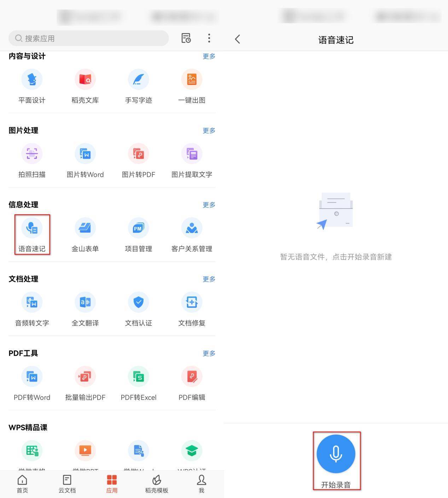Open 客户关系管理 CRM icon

click(x=192, y=228)
